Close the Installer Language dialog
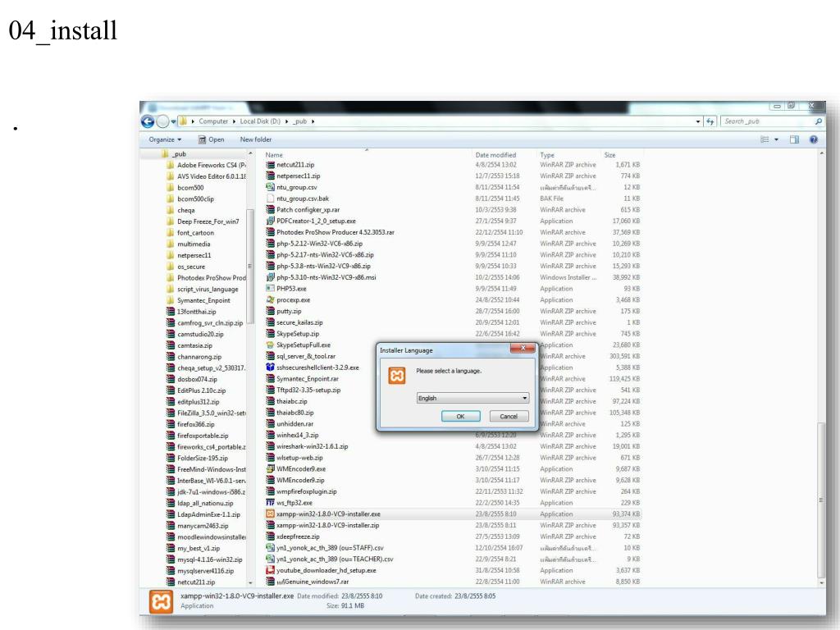 523,348
